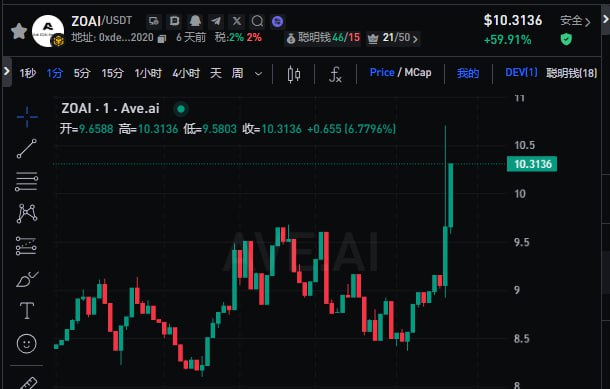610x389 pixels.
Task: Open smart money 46/15 badge
Action: tap(323, 38)
